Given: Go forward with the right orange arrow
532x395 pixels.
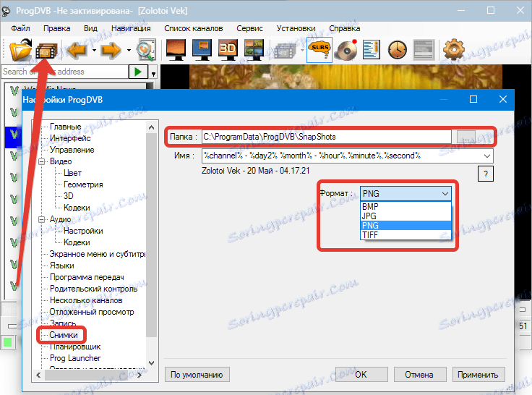Looking at the screenshot, I should pos(111,50).
